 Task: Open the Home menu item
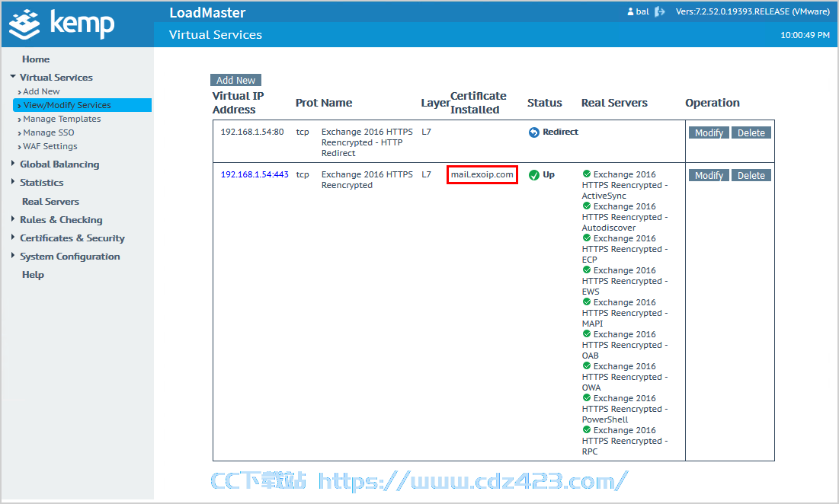(36, 59)
